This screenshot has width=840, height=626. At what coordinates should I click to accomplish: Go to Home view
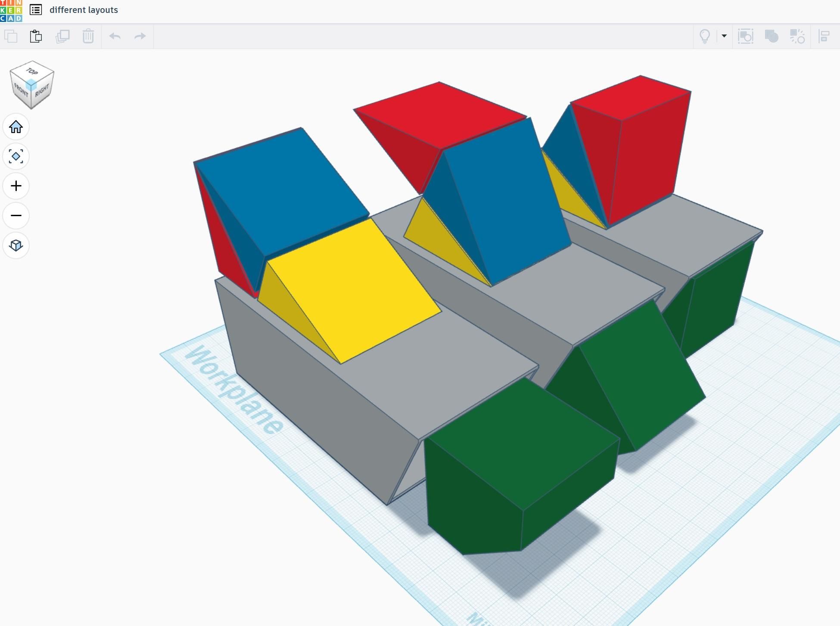coord(16,127)
